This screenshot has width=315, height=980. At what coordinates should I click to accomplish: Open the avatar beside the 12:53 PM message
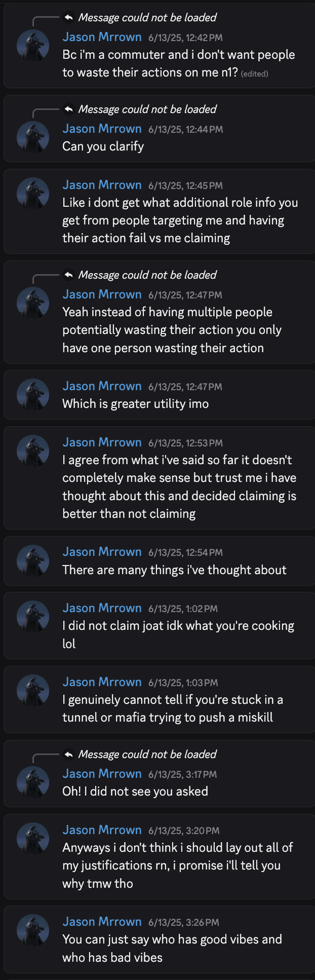pos(33,451)
